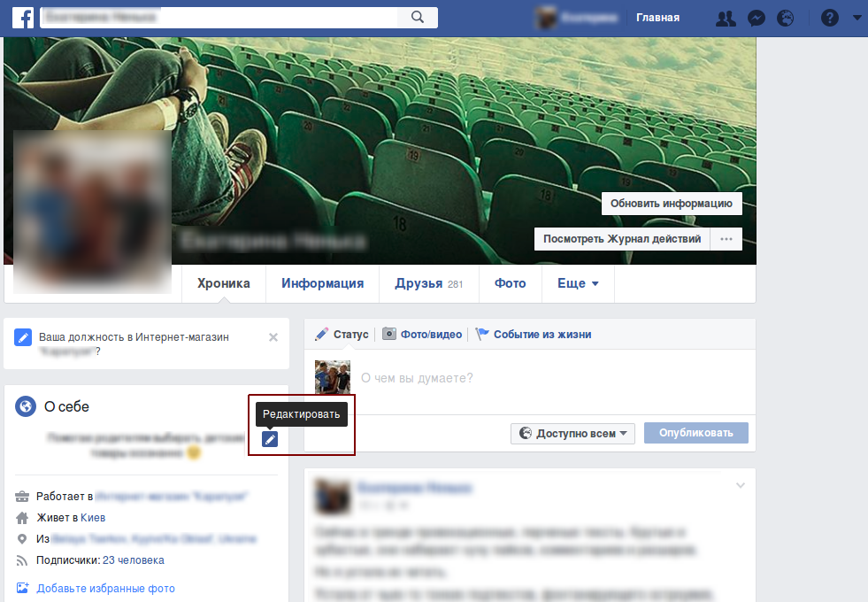
Task: Click the search magnifier button
Action: (418, 18)
